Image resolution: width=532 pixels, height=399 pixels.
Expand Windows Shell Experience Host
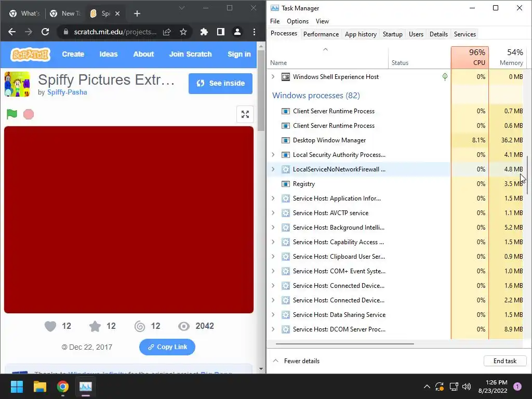point(273,77)
